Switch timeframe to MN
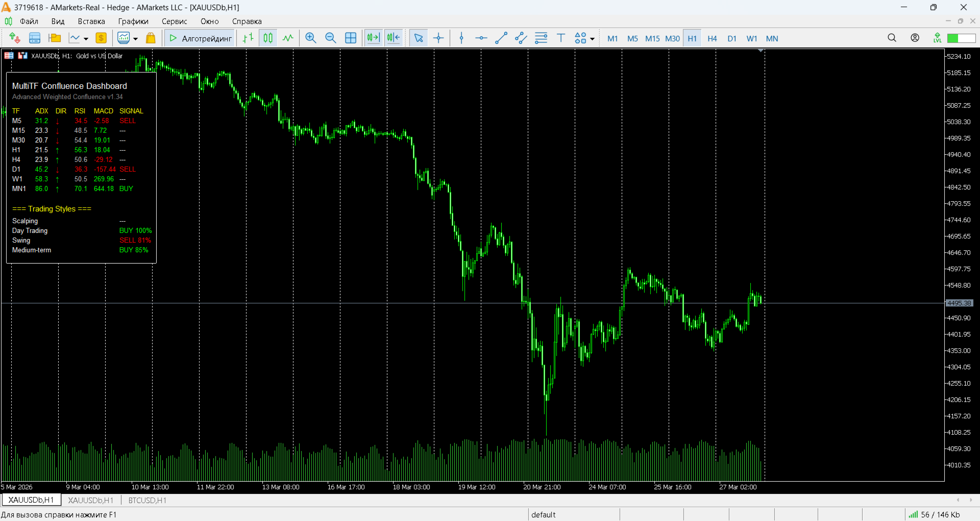The width and height of the screenshot is (980, 521). click(772, 38)
